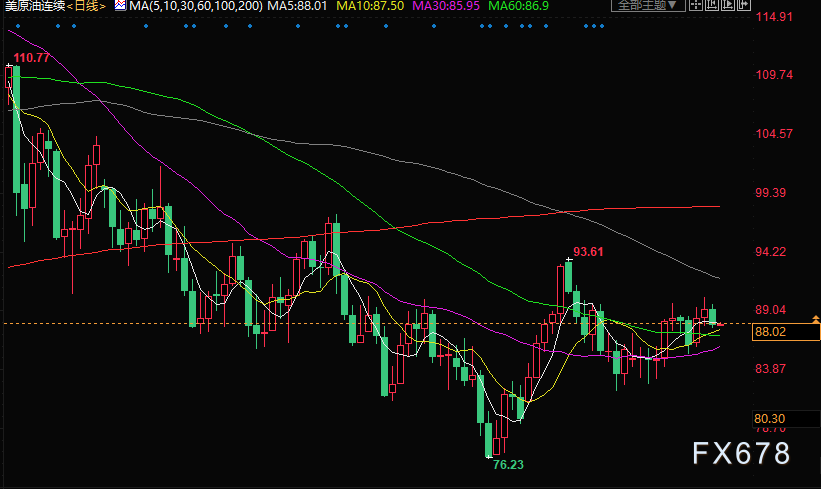Click the 美原油连续 instrument name
The width and height of the screenshot is (821, 489).
click(x=34, y=6)
